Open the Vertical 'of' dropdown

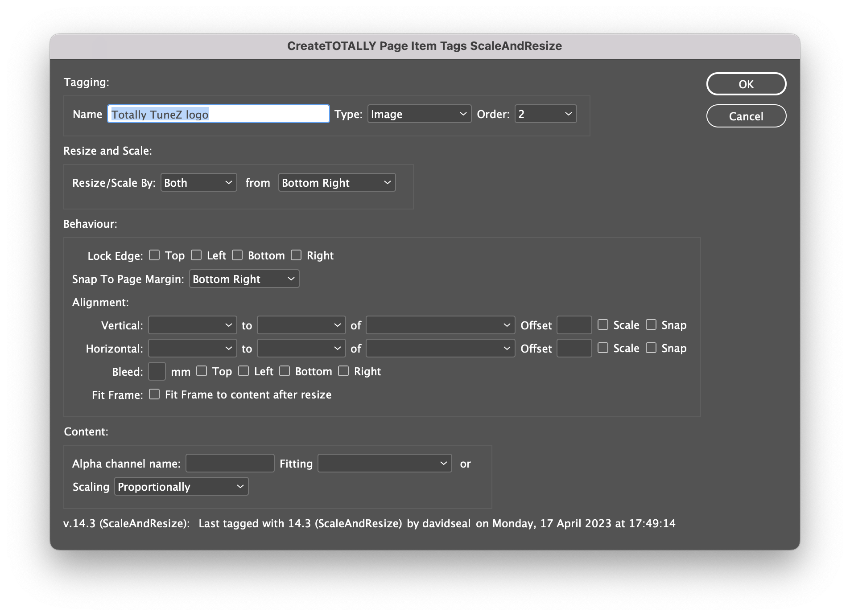click(x=440, y=325)
